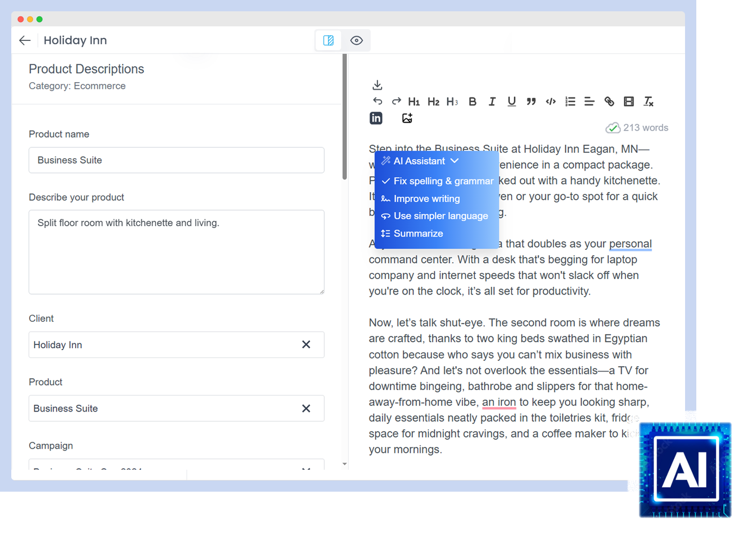
Task: Toggle bold formatting
Action: [473, 101]
